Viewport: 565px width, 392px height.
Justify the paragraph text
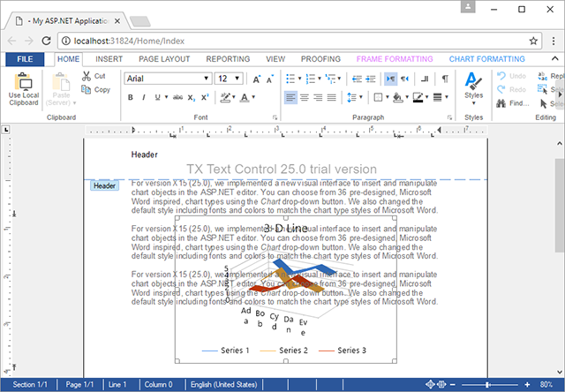332,97
